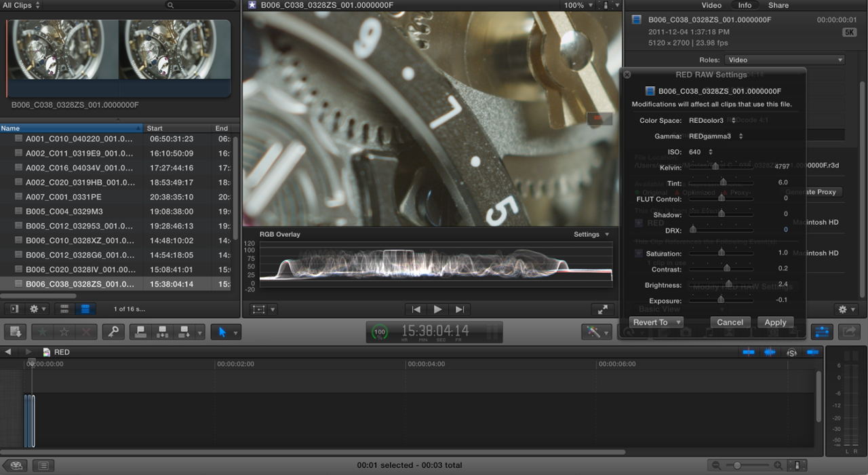Toggle clip solo headphone button
This screenshot has height=475, width=868.
click(791, 352)
